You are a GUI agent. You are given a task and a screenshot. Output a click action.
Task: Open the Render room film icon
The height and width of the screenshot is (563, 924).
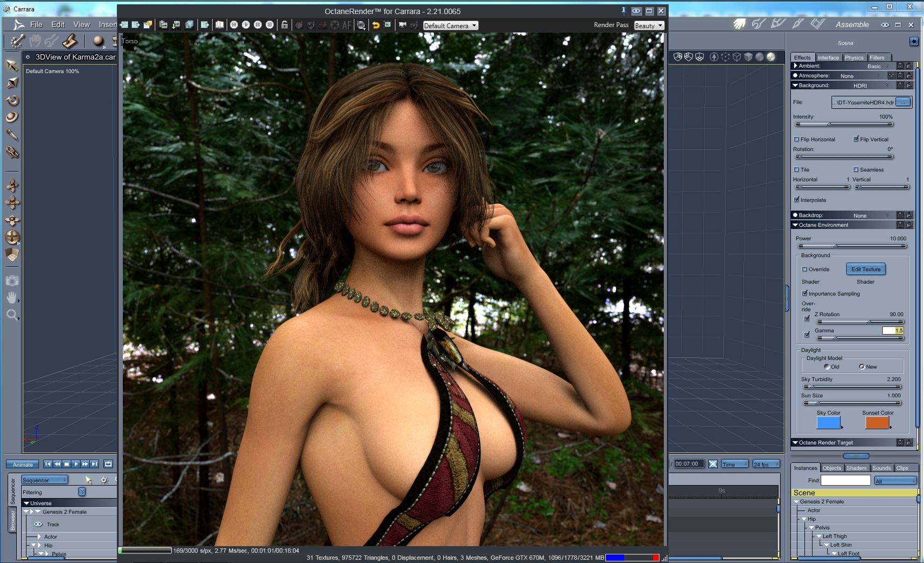[817, 24]
